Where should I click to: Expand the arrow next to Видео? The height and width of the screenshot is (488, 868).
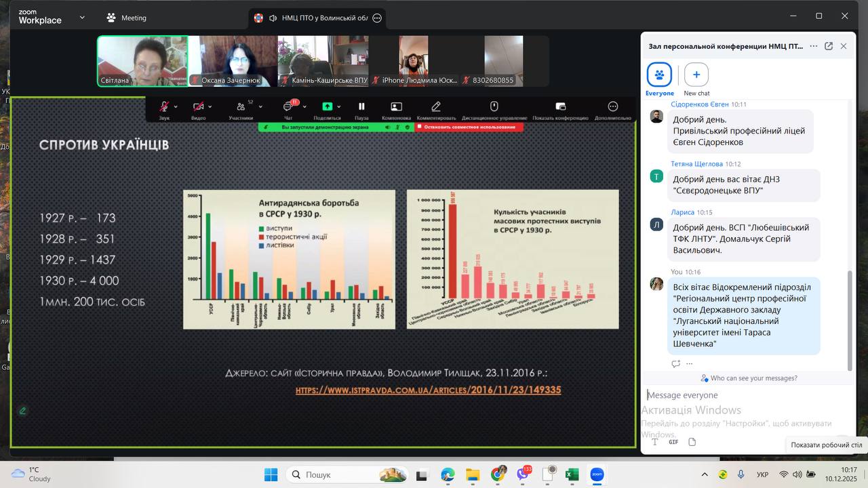(x=210, y=106)
